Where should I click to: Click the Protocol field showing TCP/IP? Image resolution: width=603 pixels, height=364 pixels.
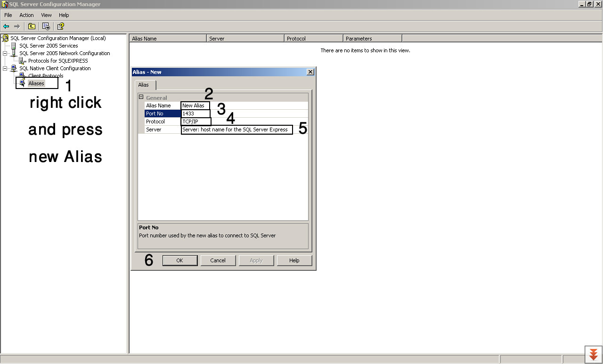(x=196, y=121)
